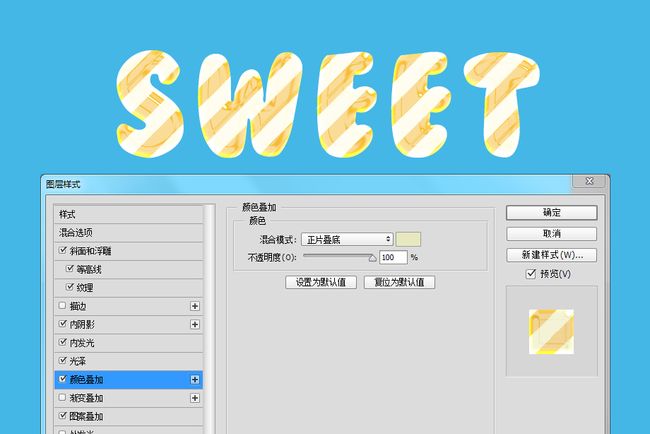Click 复位为默认值 button
Screen dimensions: 650x434
(x=399, y=282)
